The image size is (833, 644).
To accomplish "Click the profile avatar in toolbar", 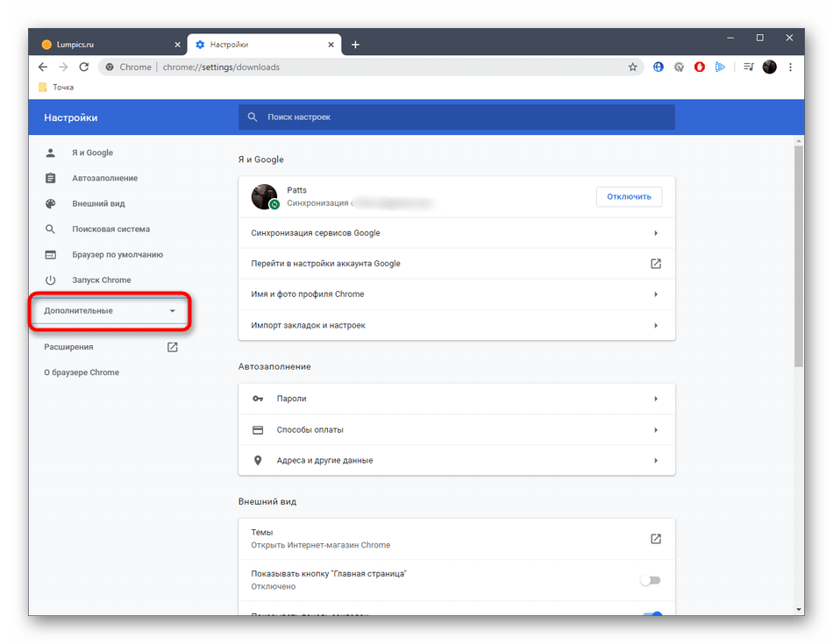I will (769, 67).
